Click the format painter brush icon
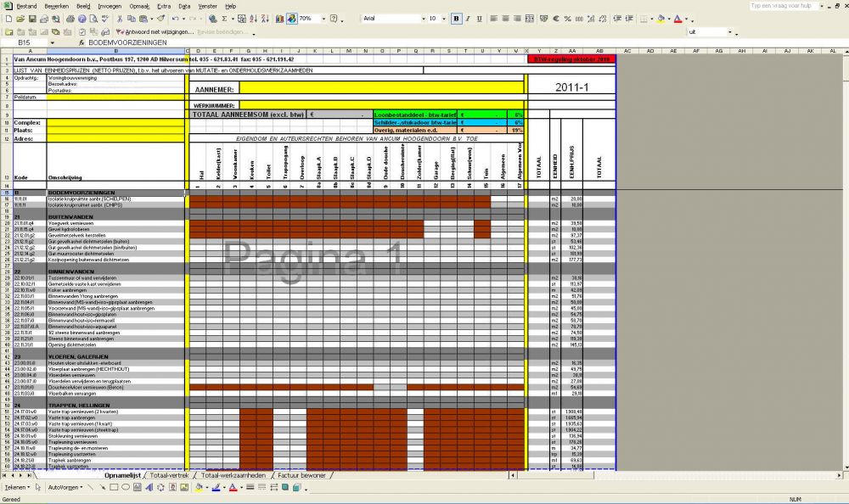 point(161,19)
